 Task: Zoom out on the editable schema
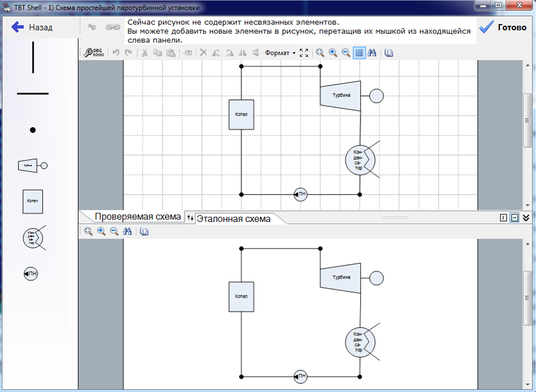click(x=346, y=53)
